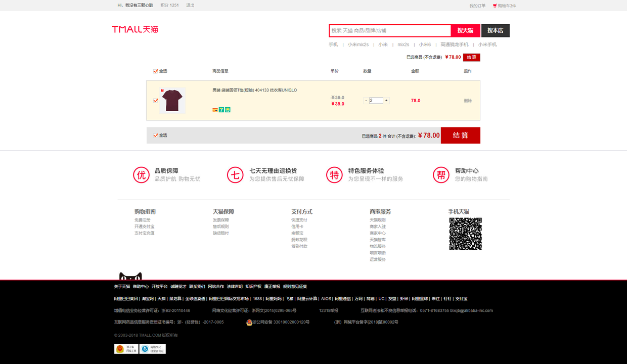Click the 积分 1251 points link

click(x=170, y=6)
